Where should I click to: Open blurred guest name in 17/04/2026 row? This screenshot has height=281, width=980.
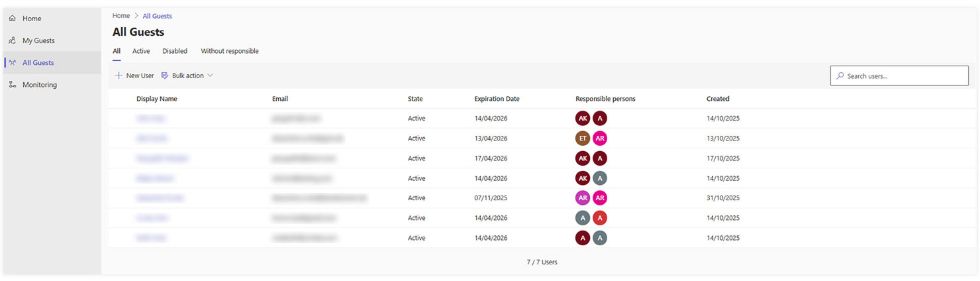click(162, 158)
